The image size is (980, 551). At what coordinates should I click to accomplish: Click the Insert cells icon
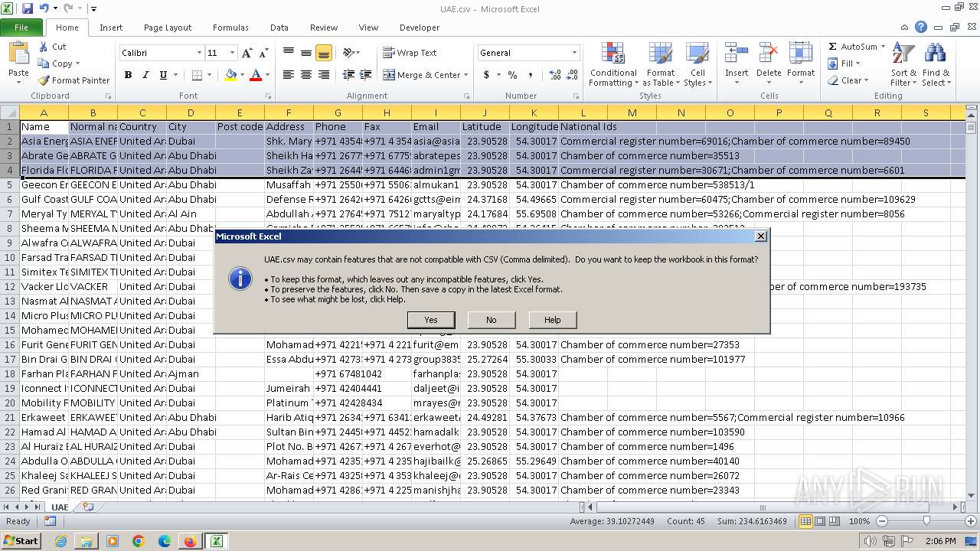[x=737, y=54]
